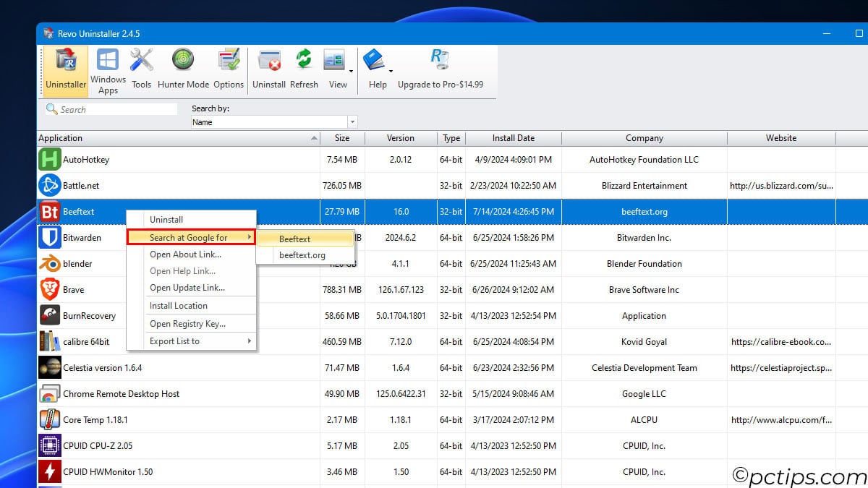Select Uninstall from the context menu
Screen dimensions: 868x488
166,220
